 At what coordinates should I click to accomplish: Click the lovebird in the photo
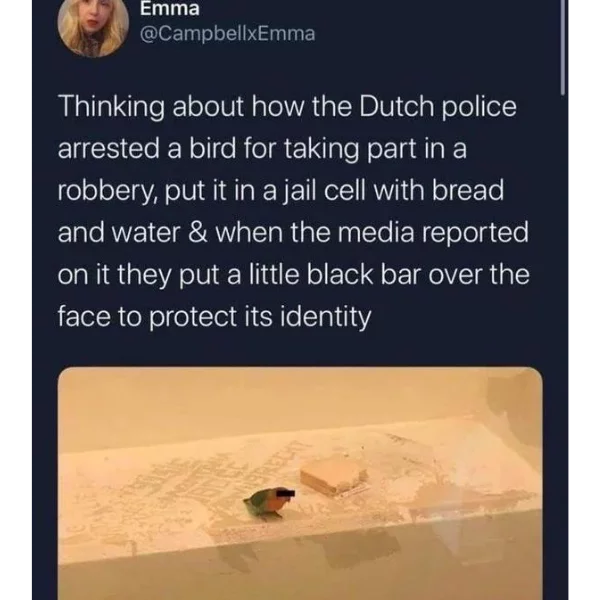pyautogui.click(x=269, y=503)
